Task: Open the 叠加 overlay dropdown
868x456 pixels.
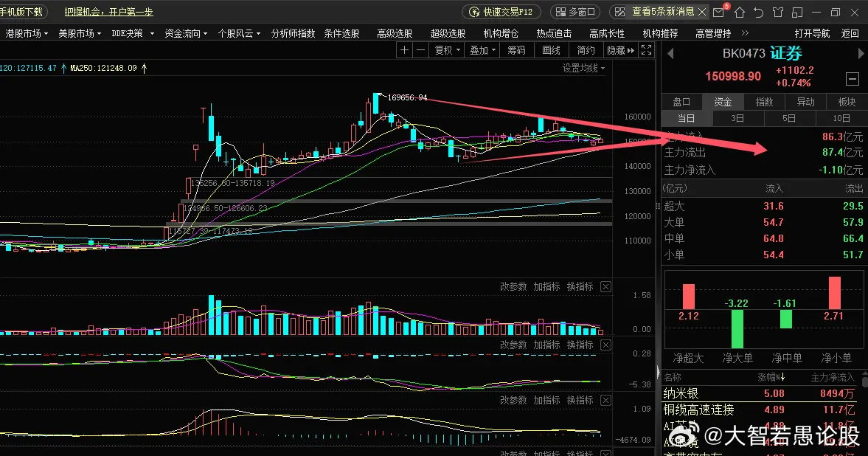Action: 483,50
